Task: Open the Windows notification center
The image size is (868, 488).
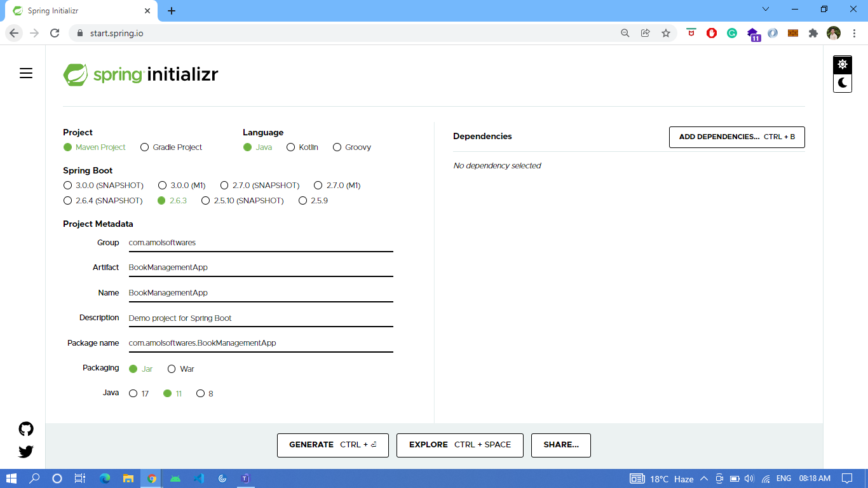Action: coord(847,478)
